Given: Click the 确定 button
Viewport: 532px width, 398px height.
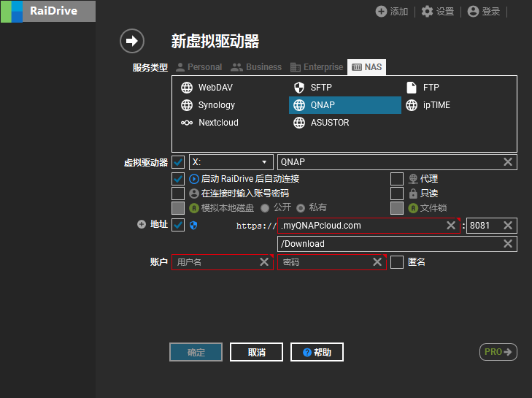Looking at the screenshot, I should pos(196,352).
